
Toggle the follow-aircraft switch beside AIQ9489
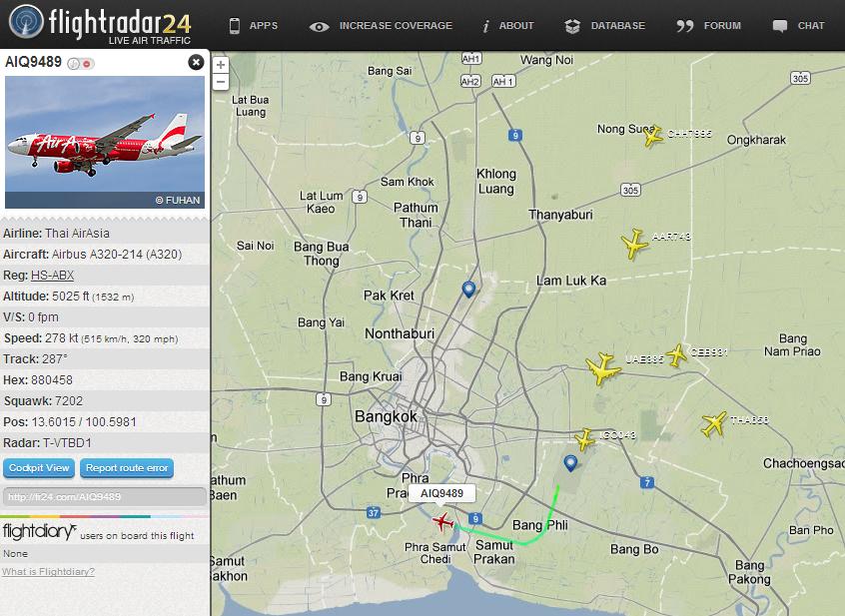point(81,64)
